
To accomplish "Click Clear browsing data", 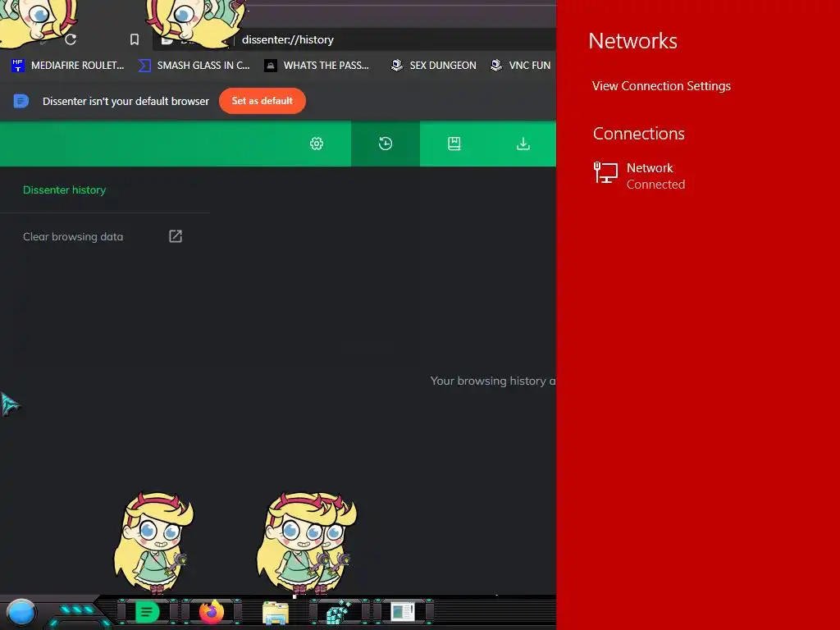I will tap(73, 236).
